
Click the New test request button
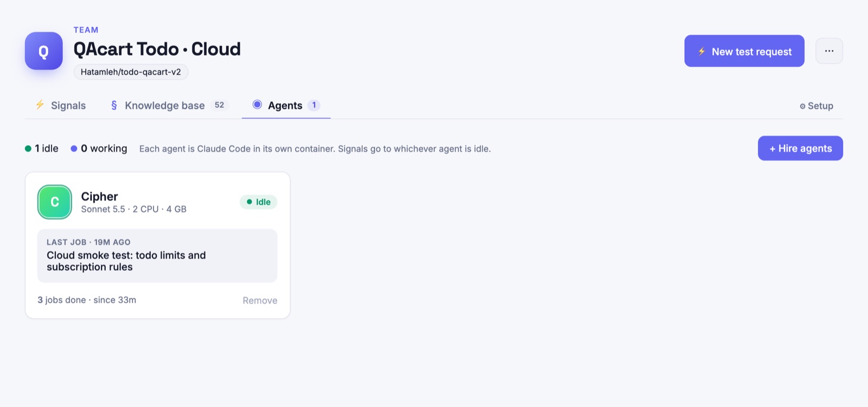[x=744, y=51]
